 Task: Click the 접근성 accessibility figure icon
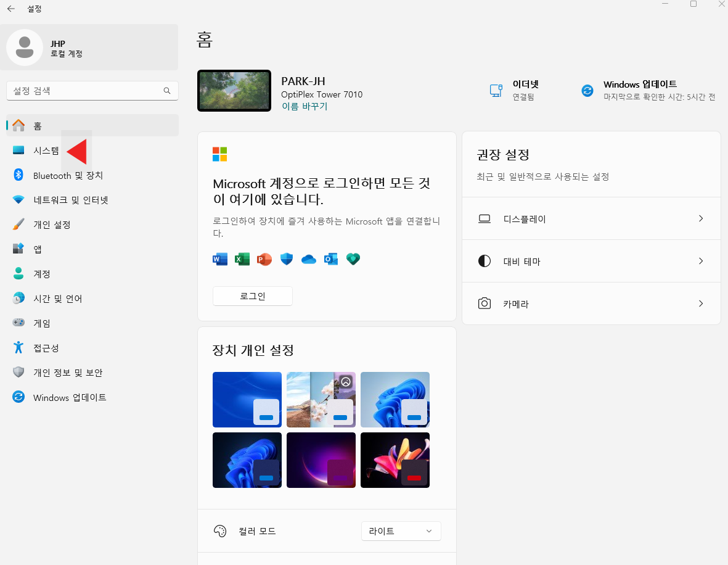(18, 347)
